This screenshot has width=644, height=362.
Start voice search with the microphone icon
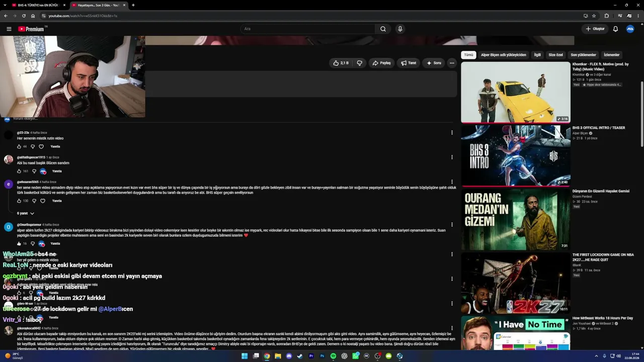point(400,29)
